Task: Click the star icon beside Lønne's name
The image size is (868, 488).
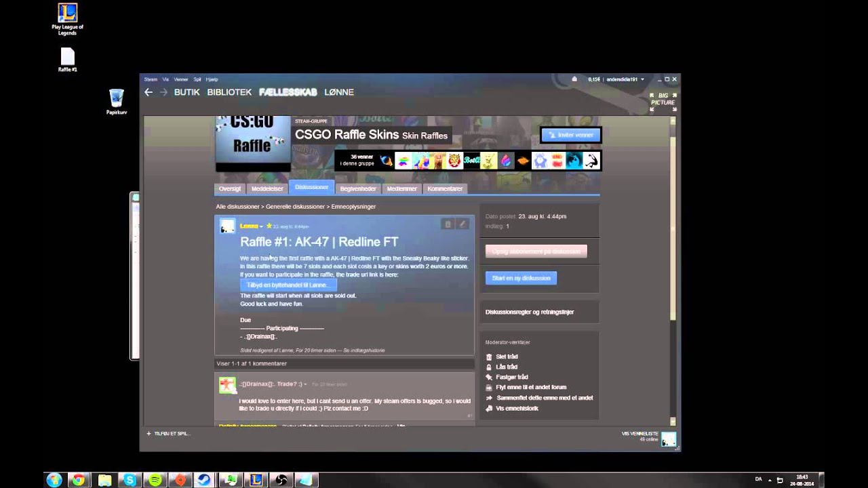Action: [269, 226]
